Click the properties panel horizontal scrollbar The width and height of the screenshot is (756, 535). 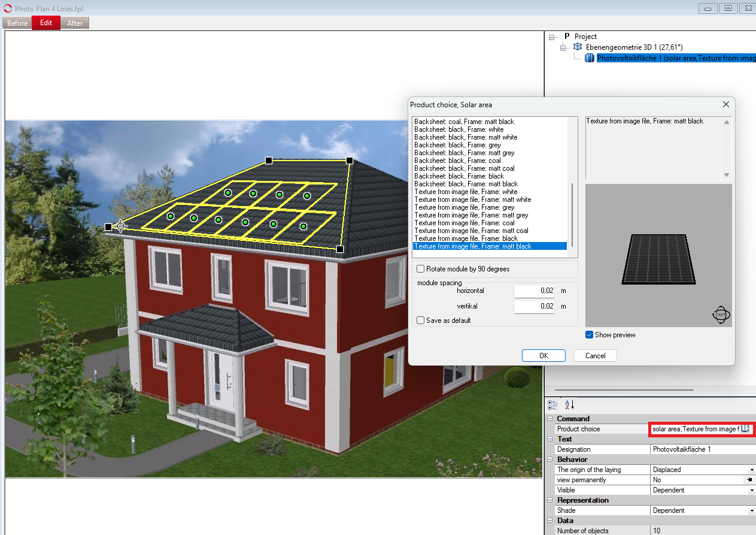624,390
